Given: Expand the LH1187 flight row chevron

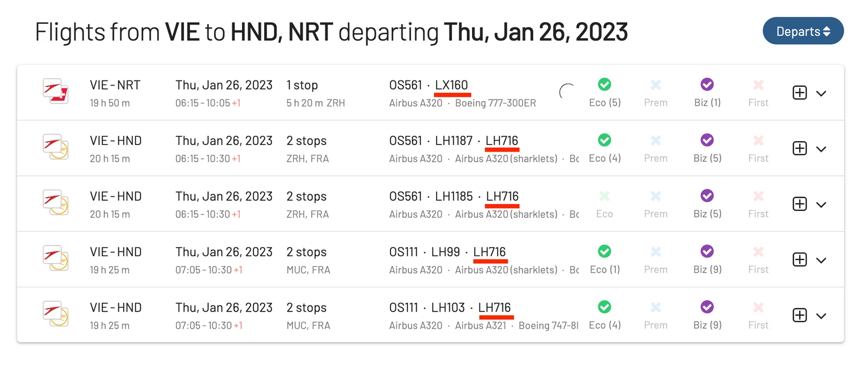Looking at the screenshot, I should click(821, 149).
